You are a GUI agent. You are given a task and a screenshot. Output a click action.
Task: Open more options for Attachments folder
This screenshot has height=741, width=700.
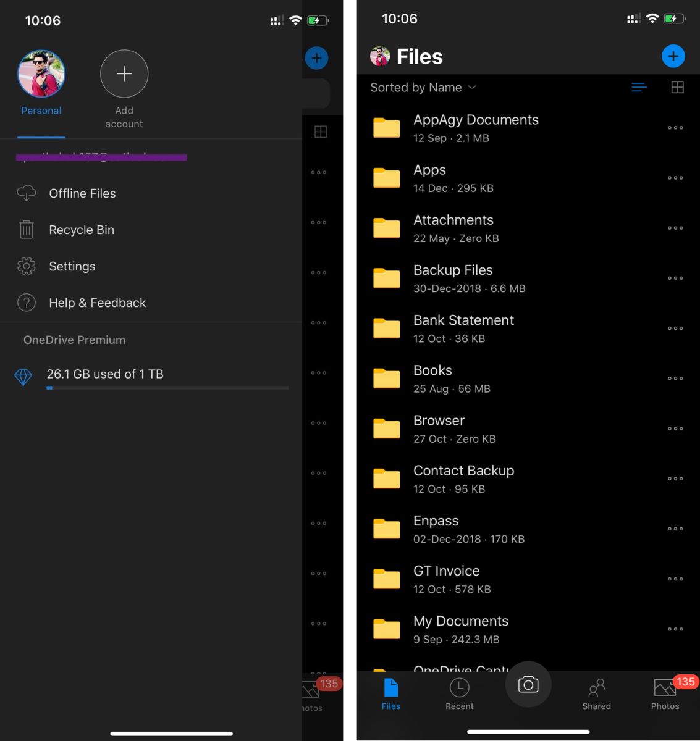point(675,228)
